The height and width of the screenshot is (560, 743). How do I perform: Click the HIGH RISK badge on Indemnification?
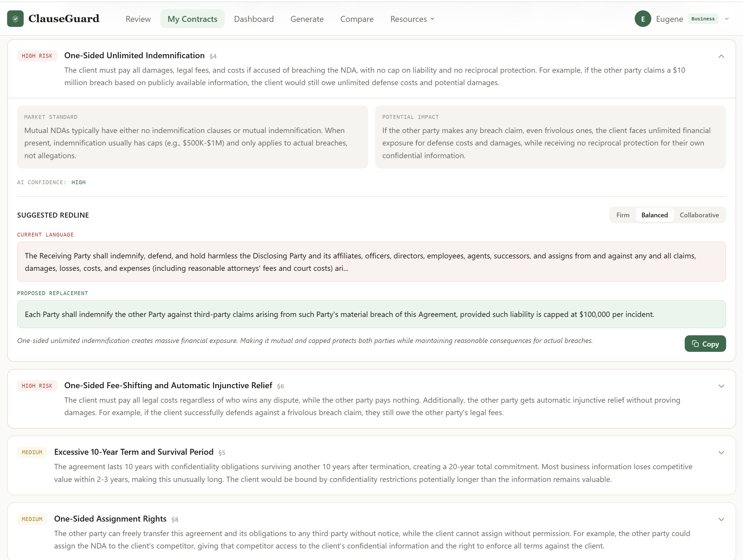pos(37,56)
